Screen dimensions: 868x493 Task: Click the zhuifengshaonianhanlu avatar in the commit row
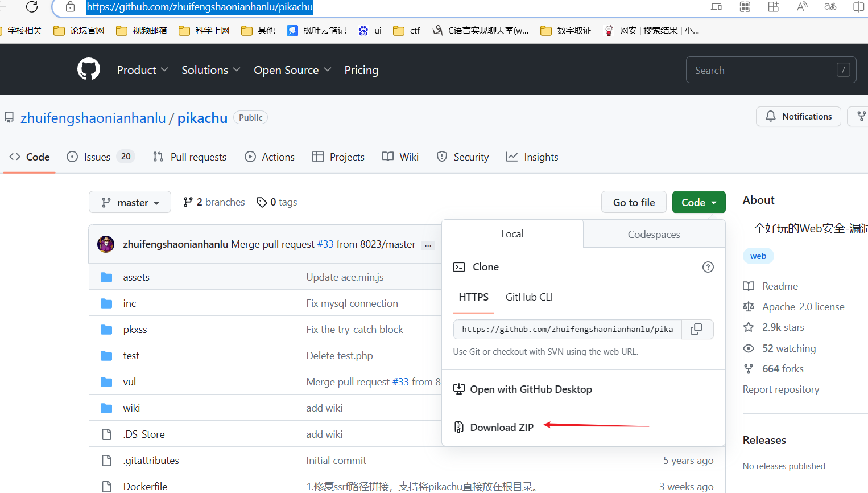click(x=106, y=244)
